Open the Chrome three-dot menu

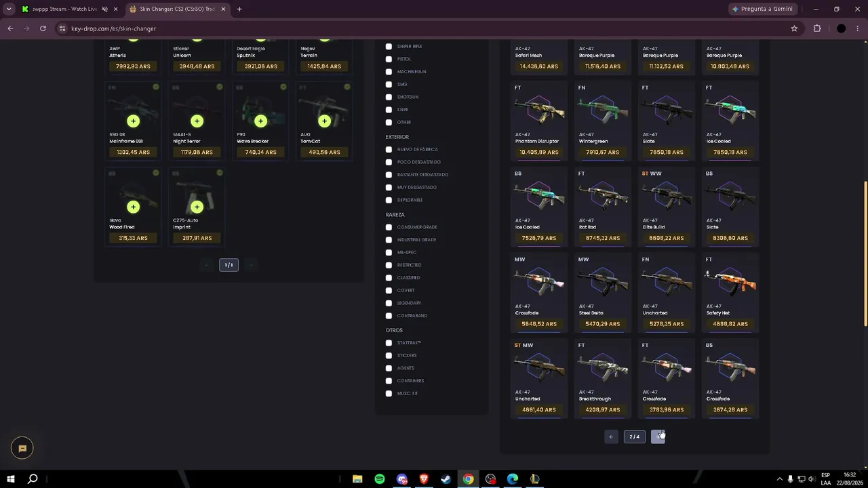point(858,28)
